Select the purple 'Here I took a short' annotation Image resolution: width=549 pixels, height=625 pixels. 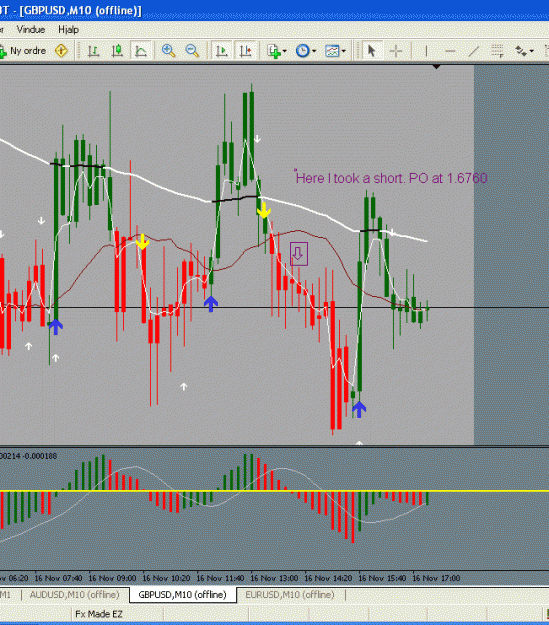tap(391, 178)
